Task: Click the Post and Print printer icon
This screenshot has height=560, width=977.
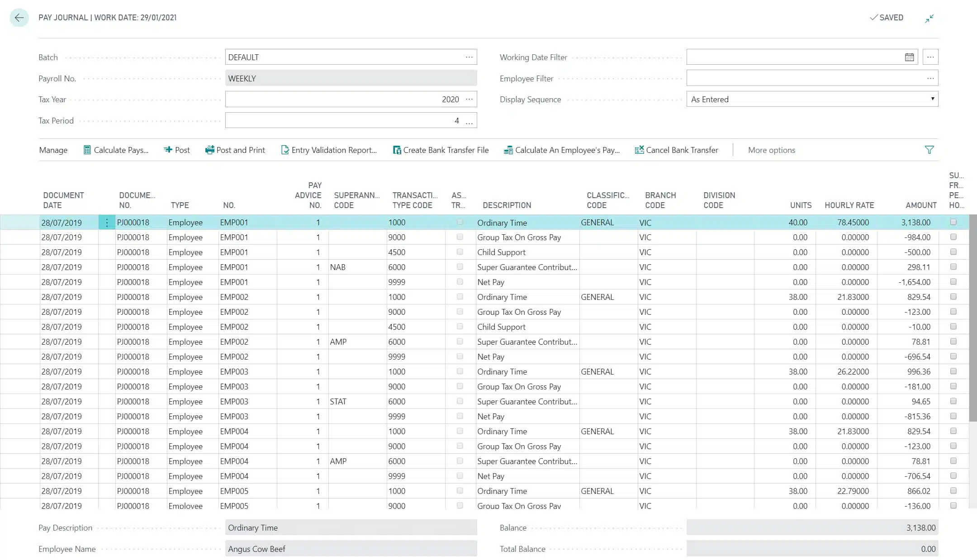Action: 209,150
